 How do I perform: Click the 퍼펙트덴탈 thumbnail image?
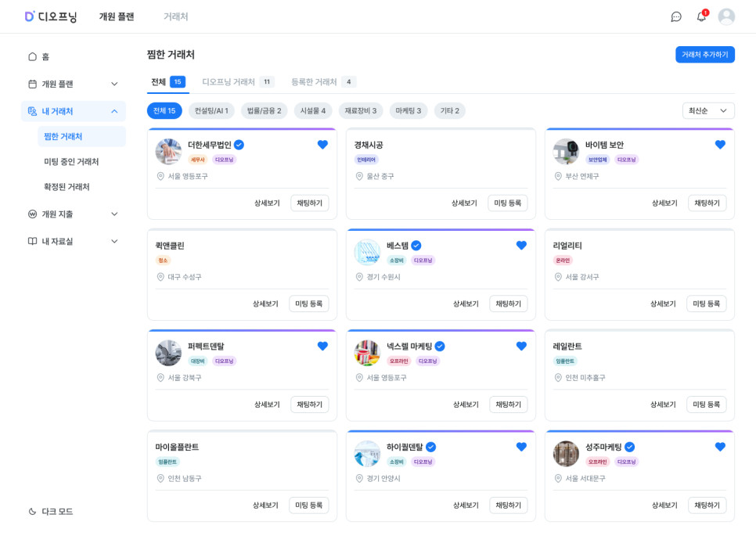(168, 353)
